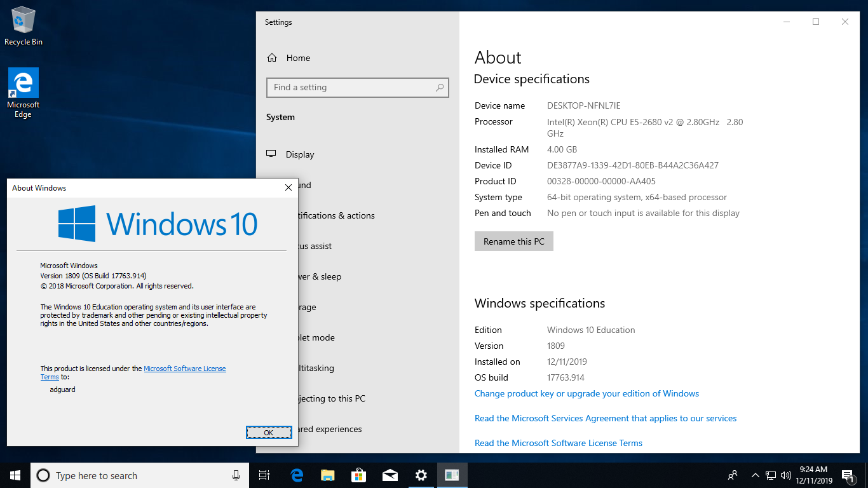Close the About Windows dialog
Image resolution: width=868 pixels, height=488 pixels.
(x=288, y=187)
